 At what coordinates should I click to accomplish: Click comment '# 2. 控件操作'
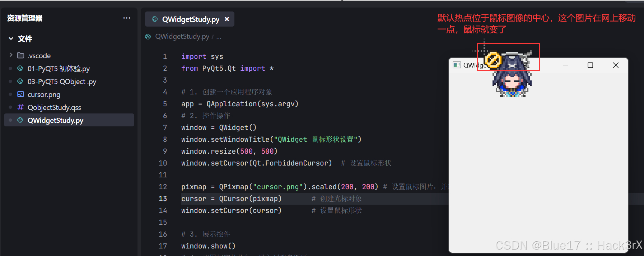[206, 116]
